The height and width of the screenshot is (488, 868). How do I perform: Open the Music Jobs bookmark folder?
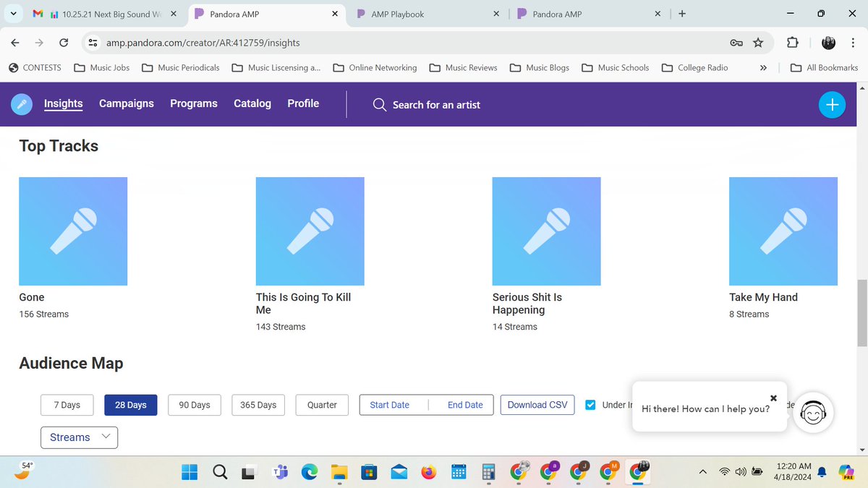(102, 68)
